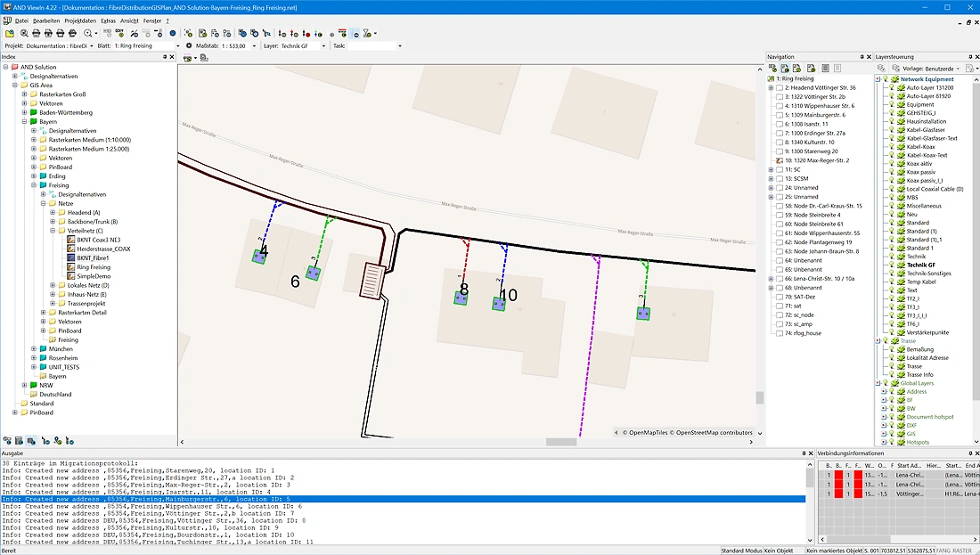Open the Extras menu
Screen dimensions: 980x555
[108, 20]
